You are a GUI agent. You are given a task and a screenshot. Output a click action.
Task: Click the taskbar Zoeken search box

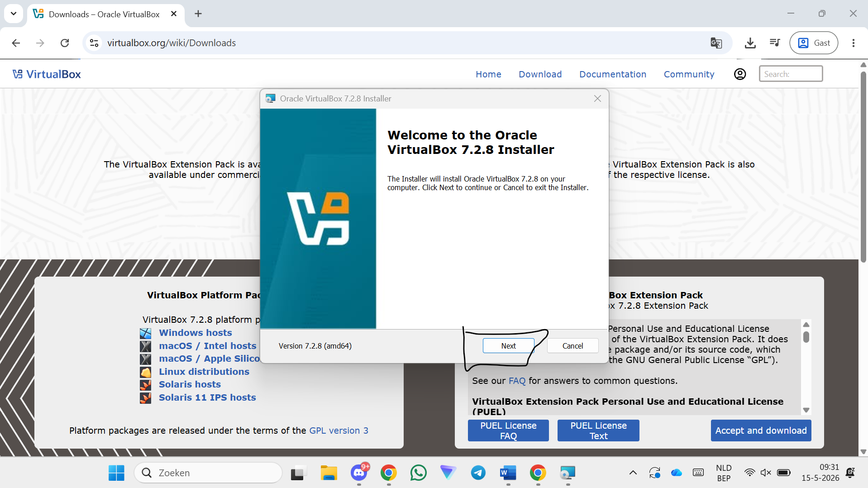(x=208, y=473)
